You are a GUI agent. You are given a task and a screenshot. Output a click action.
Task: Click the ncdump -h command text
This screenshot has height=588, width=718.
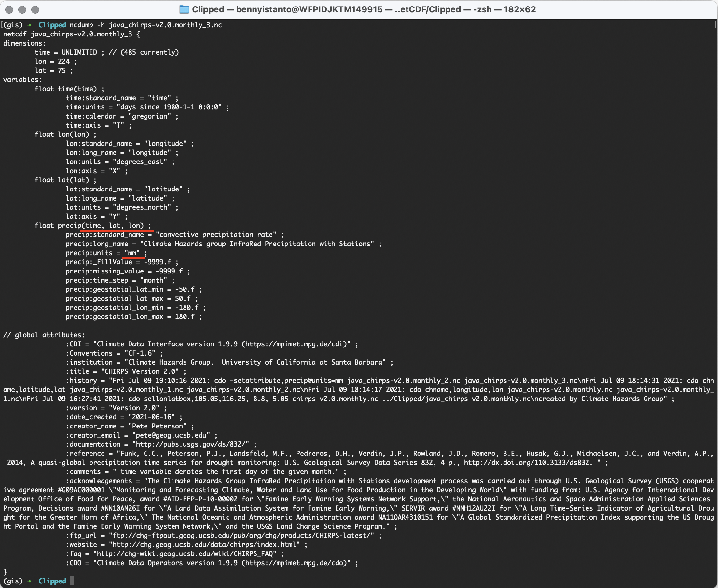[145, 25]
